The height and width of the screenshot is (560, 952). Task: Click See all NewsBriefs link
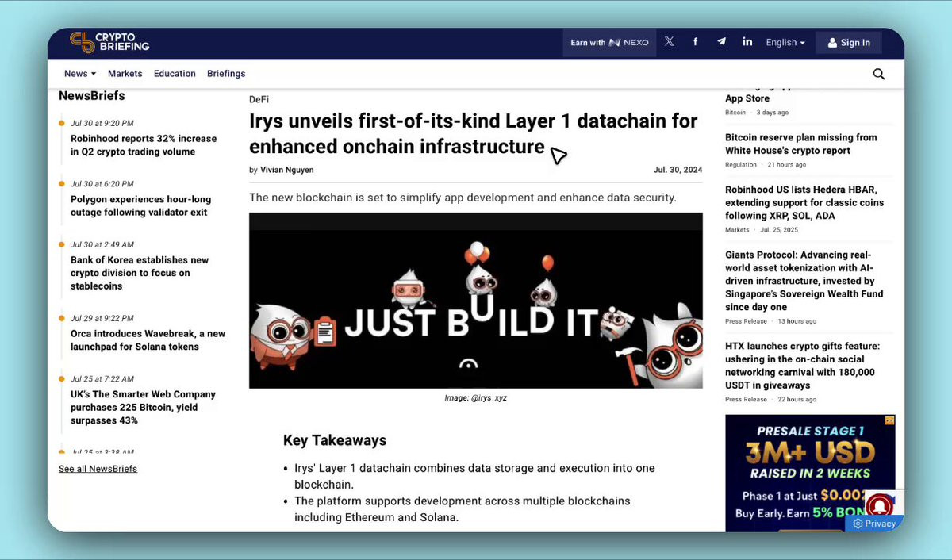(x=98, y=469)
